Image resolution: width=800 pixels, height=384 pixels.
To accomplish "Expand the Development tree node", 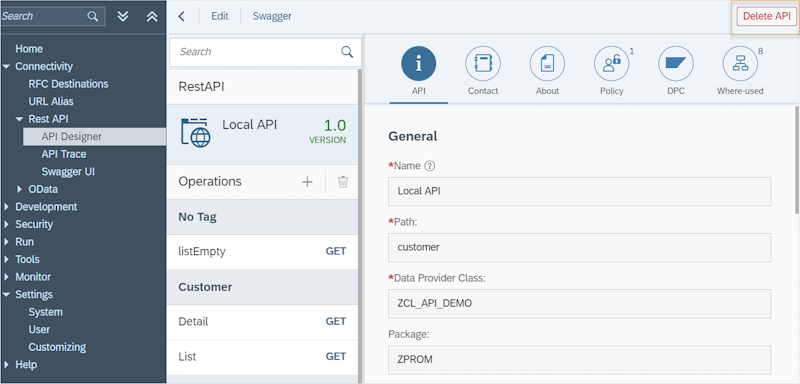I will tap(6, 207).
